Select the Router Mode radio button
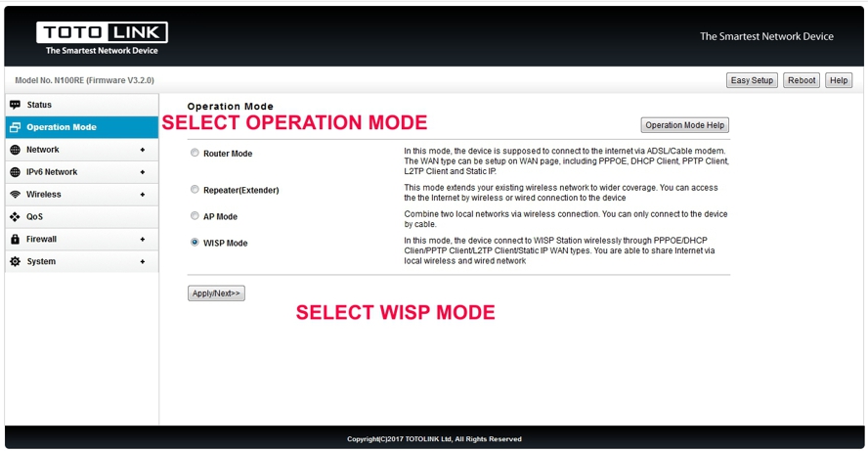 click(195, 153)
